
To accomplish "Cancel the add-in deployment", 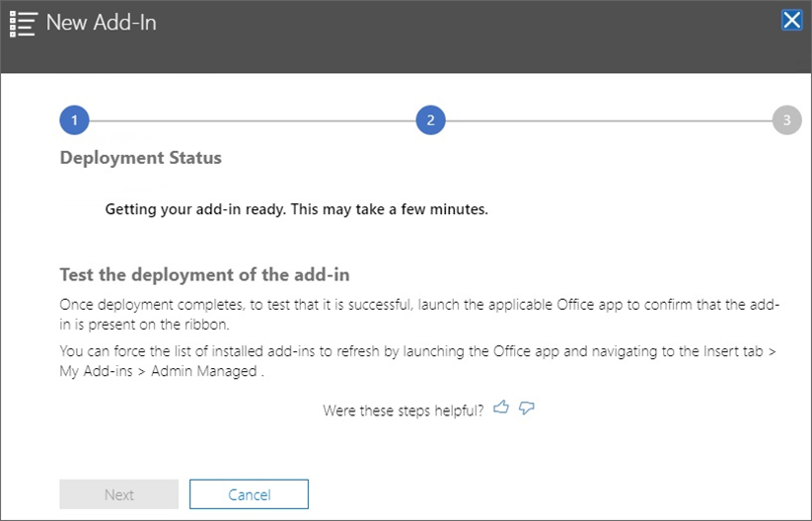I will click(x=249, y=494).
